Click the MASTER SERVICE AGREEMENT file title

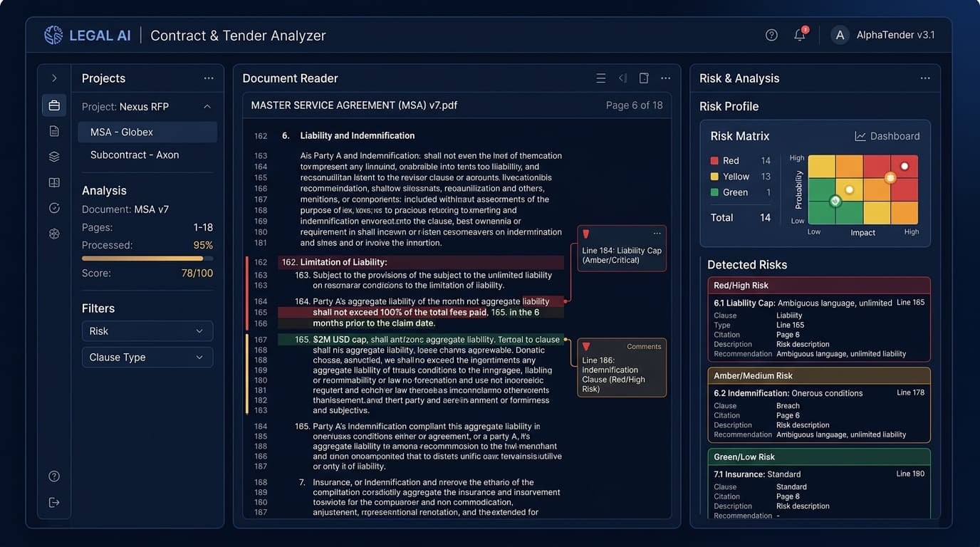[x=354, y=105]
